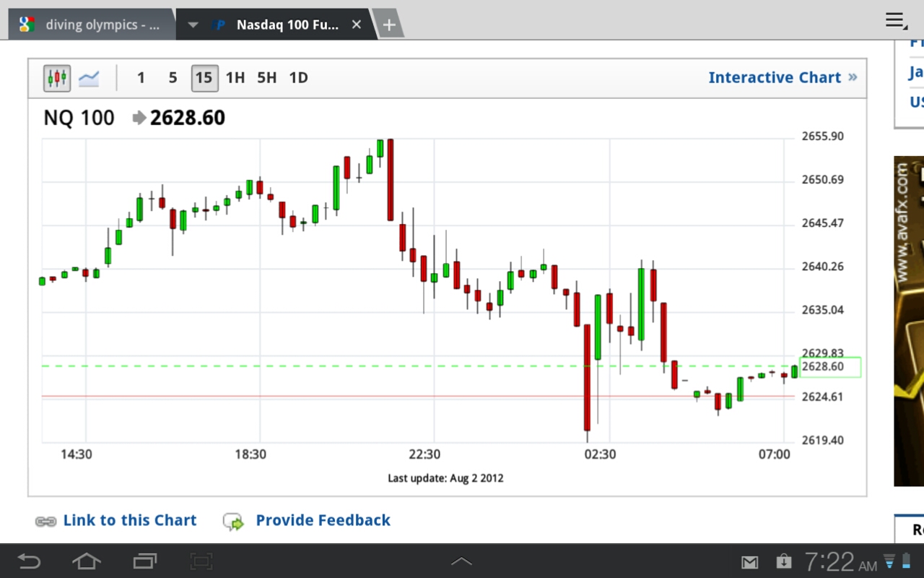This screenshot has height=578, width=924.
Task: Click the 18:30 time axis label
Action: point(250,454)
